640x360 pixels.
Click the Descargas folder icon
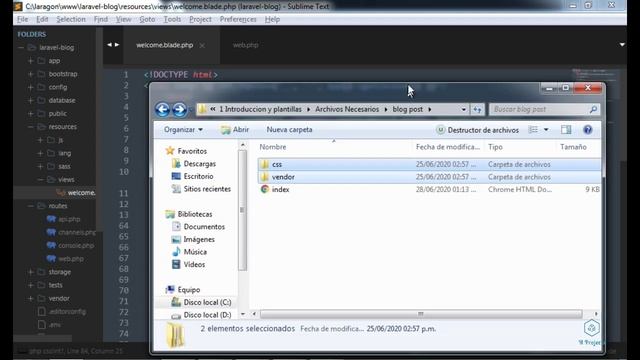pos(176,164)
